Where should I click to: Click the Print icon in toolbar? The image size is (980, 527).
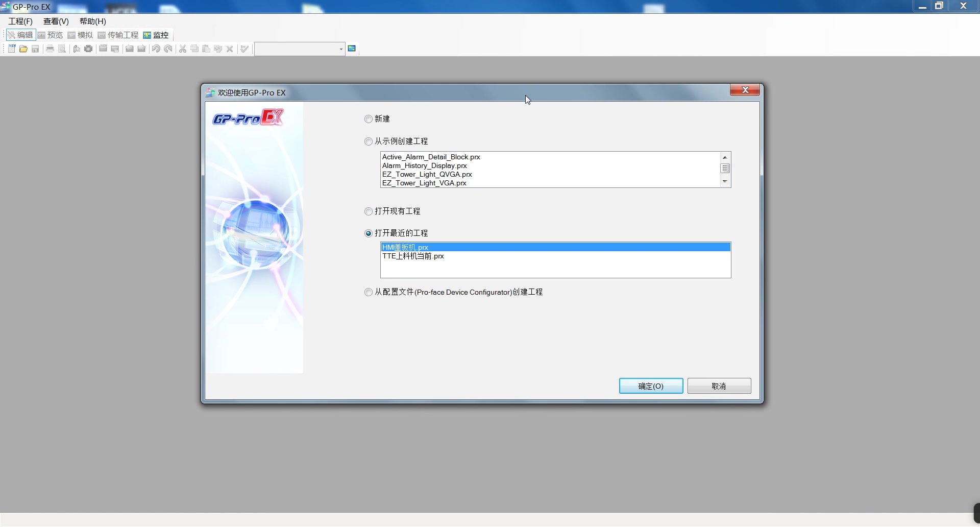pyautogui.click(x=50, y=49)
